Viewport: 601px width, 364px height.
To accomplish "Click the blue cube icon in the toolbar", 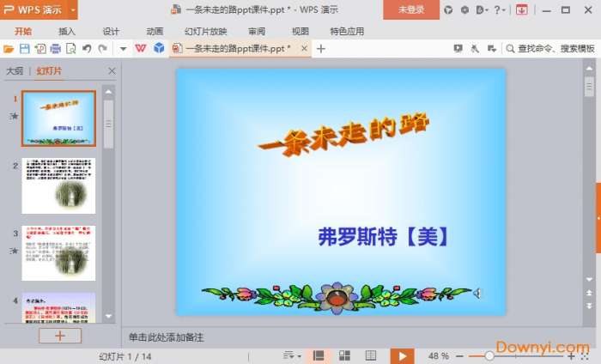I will tap(159, 48).
